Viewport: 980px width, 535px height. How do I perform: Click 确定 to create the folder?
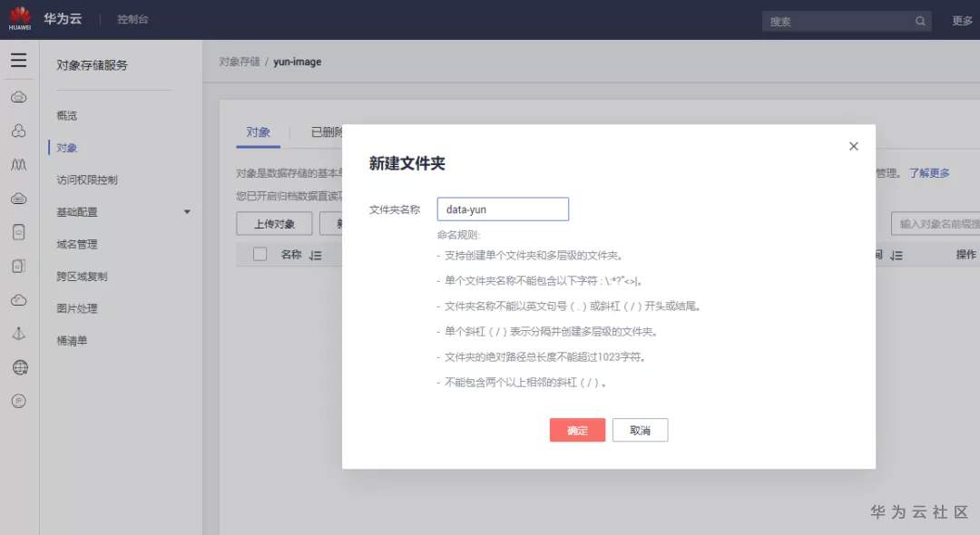coord(577,430)
